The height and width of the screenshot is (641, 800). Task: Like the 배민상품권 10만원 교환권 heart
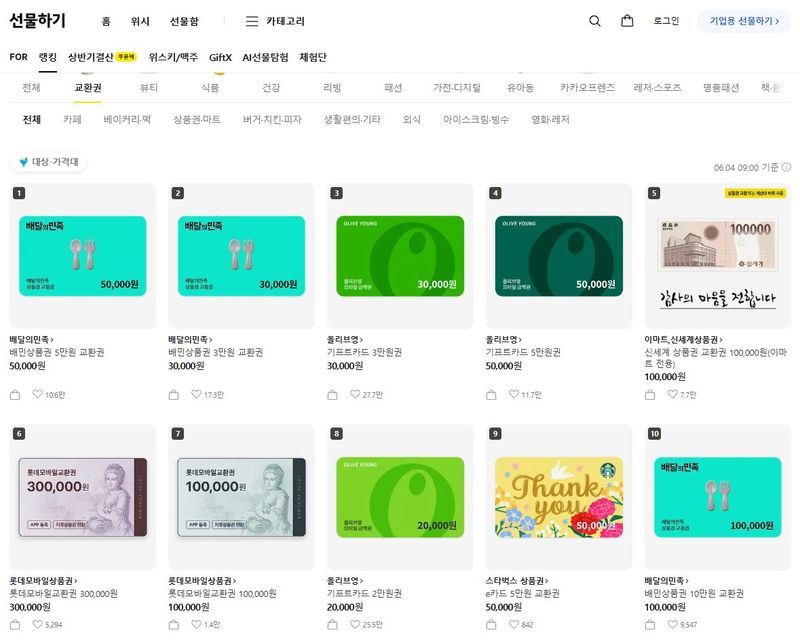[x=672, y=624]
